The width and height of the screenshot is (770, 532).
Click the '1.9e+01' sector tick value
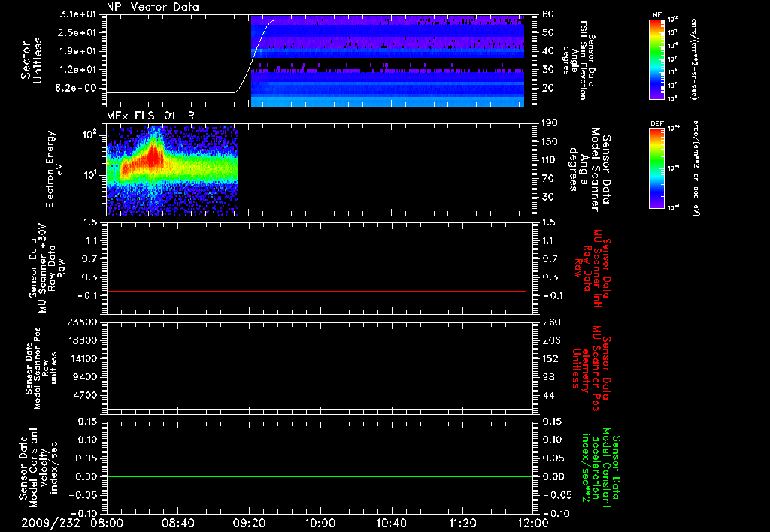tap(78, 51)
